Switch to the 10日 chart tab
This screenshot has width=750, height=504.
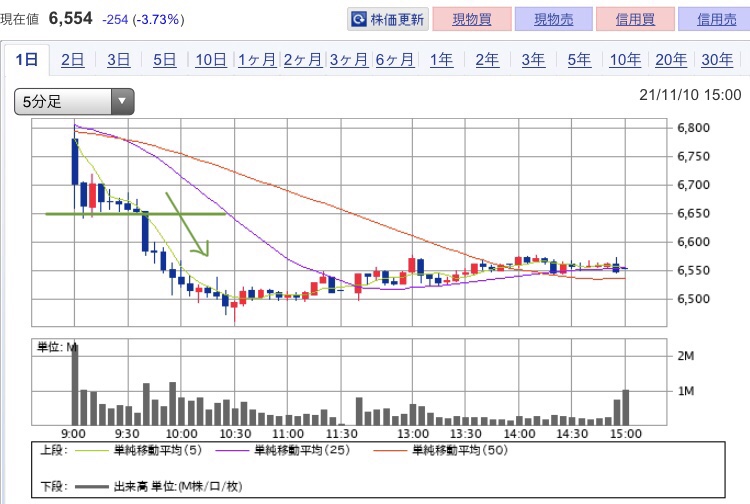[210, 60]
